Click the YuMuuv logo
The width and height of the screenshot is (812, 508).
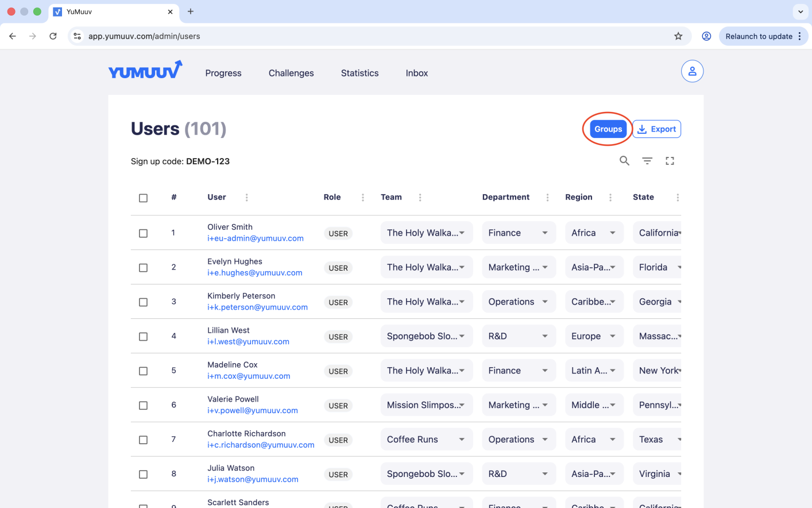[x=145, y=71]
